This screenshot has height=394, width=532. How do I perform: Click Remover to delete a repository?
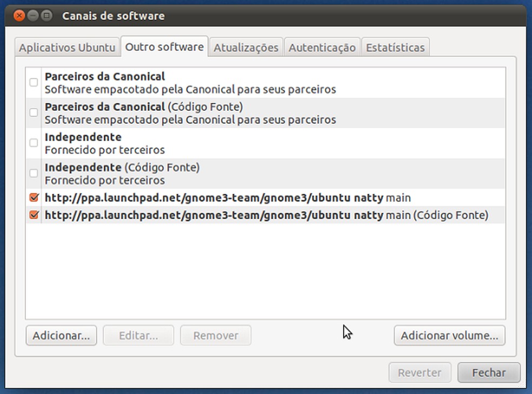215,335
